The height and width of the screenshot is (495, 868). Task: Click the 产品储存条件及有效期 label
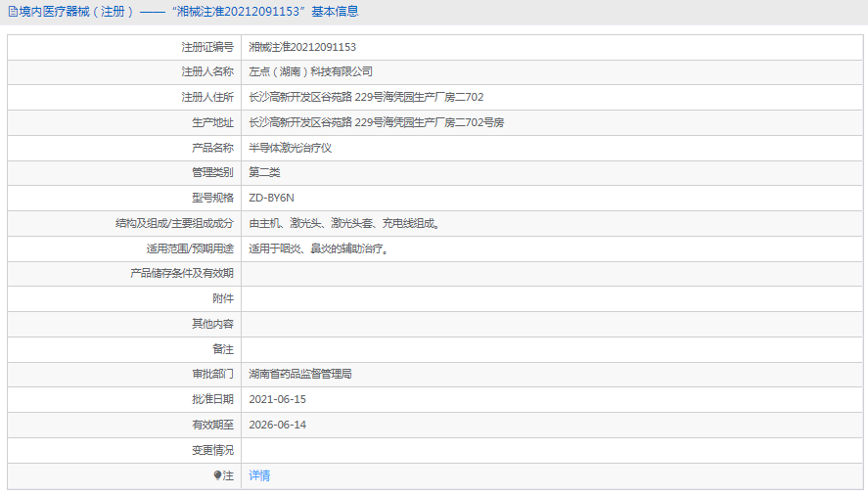click(x=182, y=273)
